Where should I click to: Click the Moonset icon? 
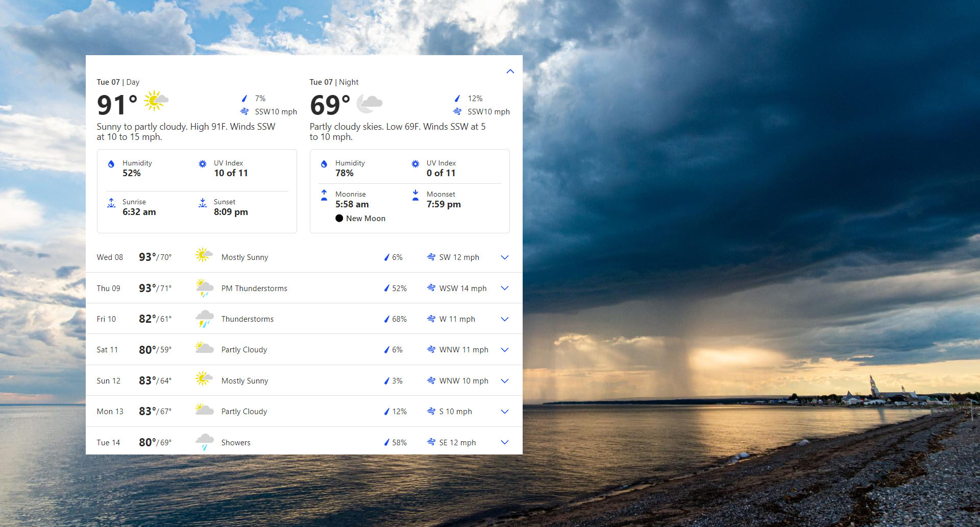click(415, 195)
